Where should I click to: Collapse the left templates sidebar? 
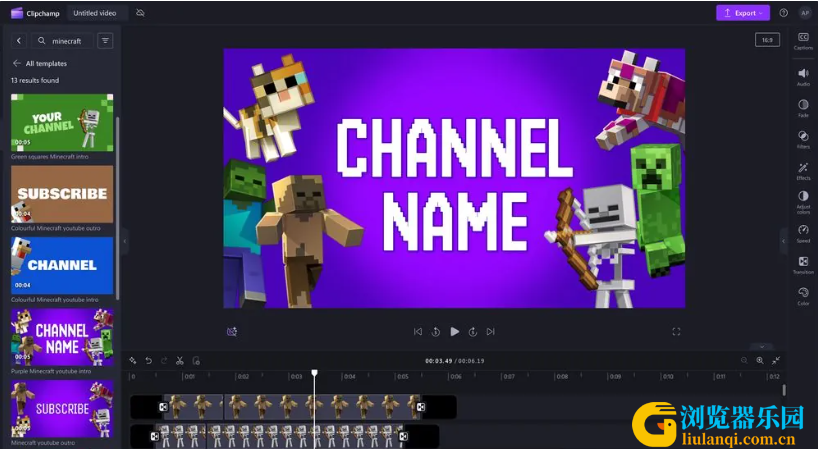[x=125, y=241]
